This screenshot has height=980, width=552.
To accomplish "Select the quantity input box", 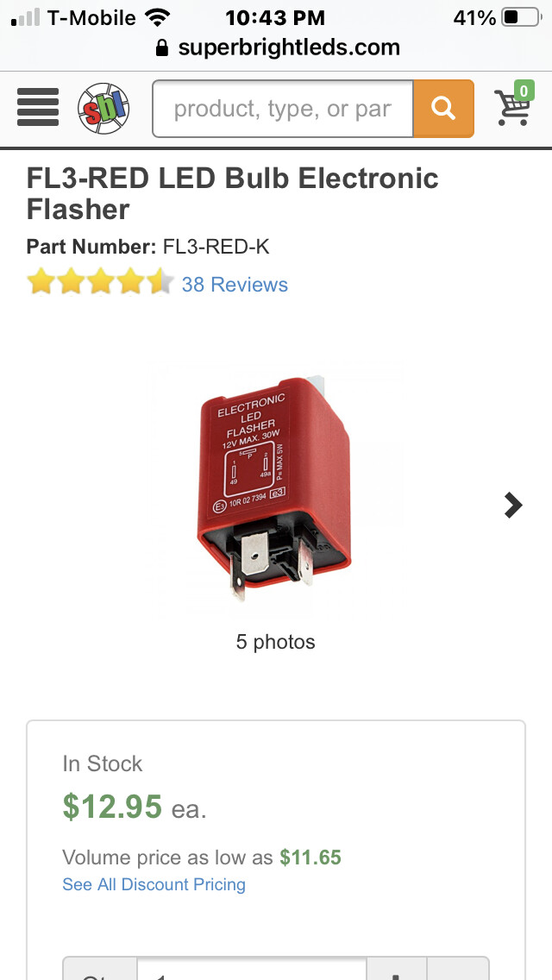I will tap(251, 969).
